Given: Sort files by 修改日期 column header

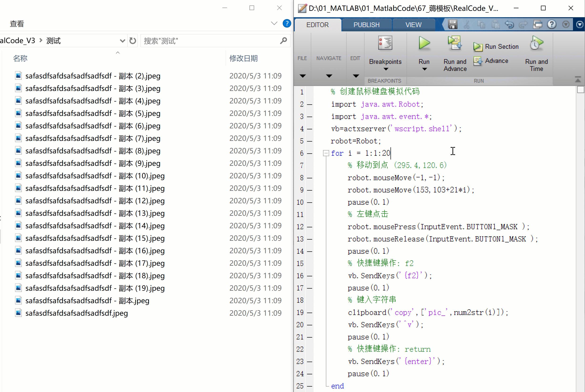Looking at the screenshot, I should click(244, 58).
